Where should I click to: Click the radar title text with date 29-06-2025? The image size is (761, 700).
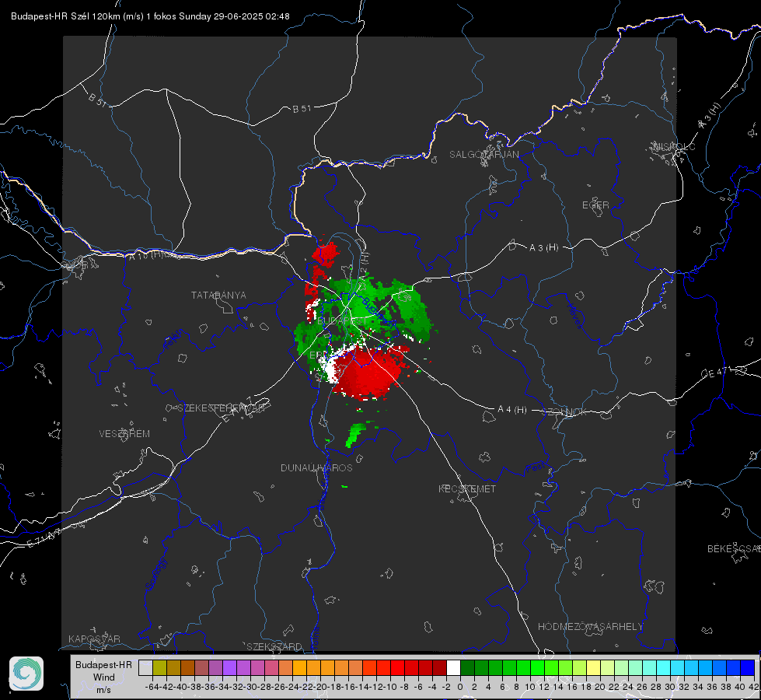(x=150, y=16)
